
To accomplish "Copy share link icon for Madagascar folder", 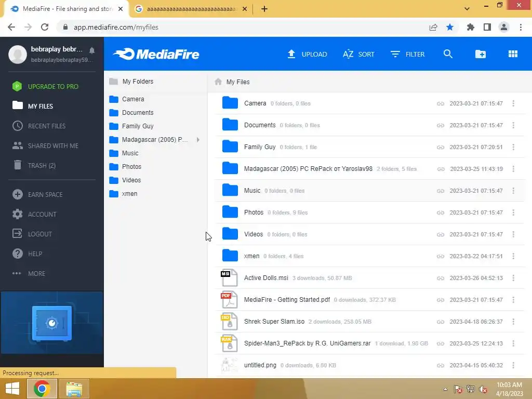I will (441, 169).
